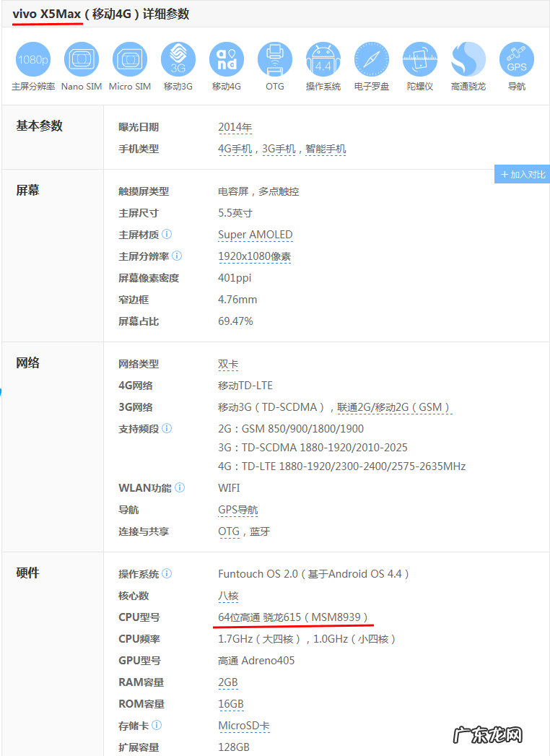550x756 pixels.
Task: Open the 联通2G/移动2G（GSM）link
Action: 394,407
